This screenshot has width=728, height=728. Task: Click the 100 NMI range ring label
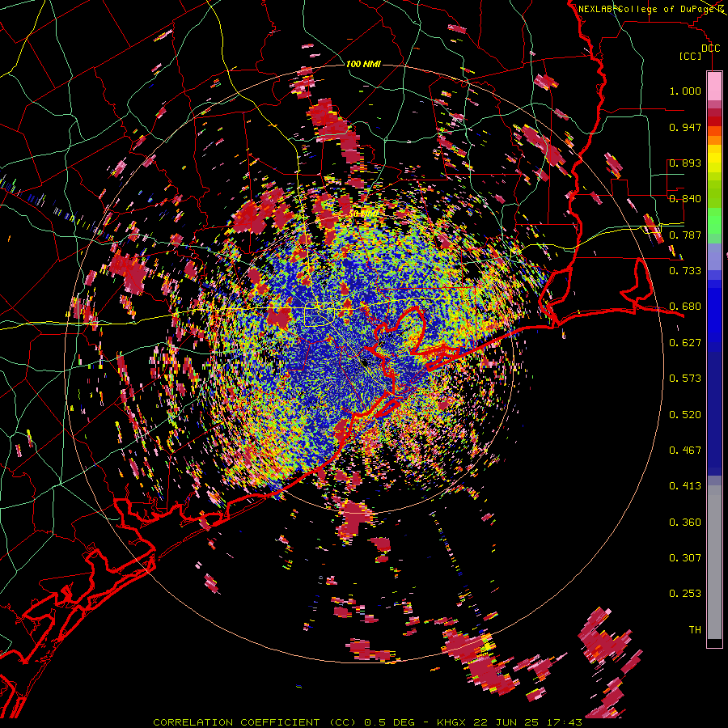(363, 64)
